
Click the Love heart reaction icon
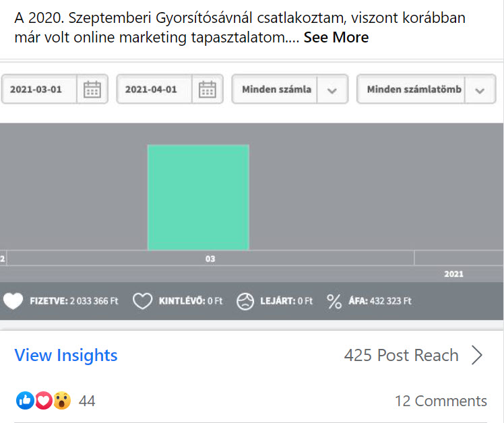(x=43, y=401)
